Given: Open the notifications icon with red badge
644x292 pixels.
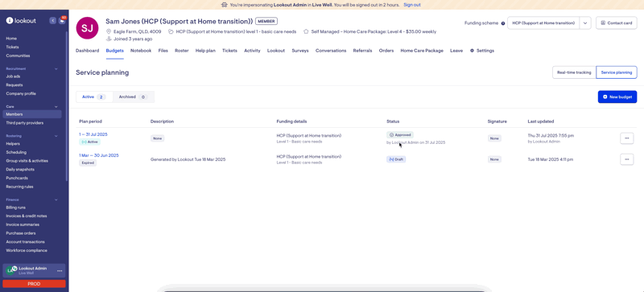Looking at the screenshot, I should tap(62, 20).
